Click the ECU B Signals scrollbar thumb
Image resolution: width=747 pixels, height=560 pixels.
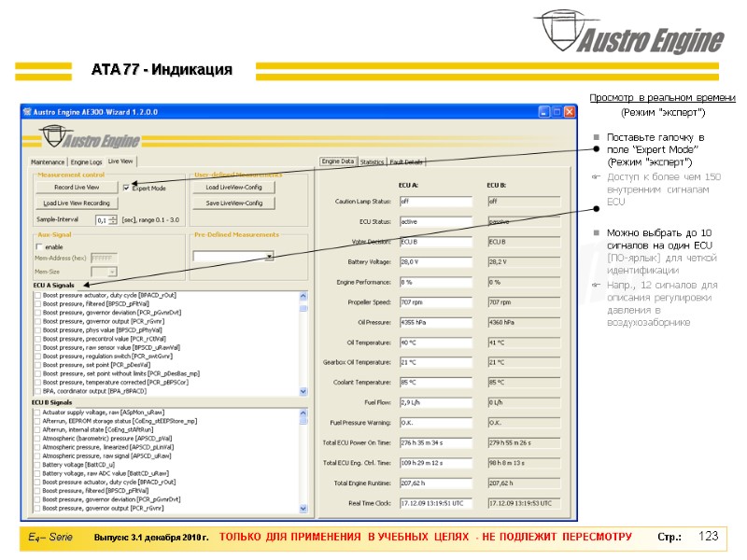click(303, 421)
